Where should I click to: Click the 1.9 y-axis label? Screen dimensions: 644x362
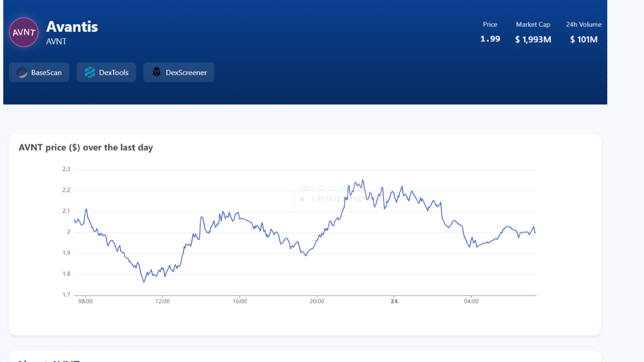[66, 253]
